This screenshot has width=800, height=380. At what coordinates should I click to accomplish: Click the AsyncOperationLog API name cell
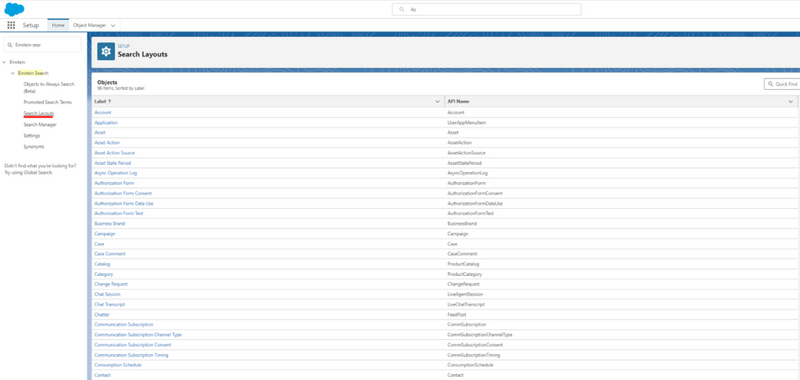click(467, 173)
